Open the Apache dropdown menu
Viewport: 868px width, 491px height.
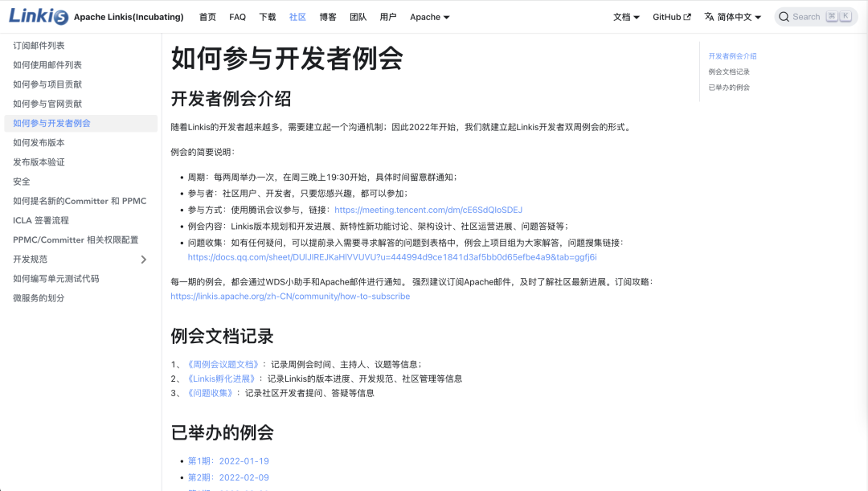point(429,17)
